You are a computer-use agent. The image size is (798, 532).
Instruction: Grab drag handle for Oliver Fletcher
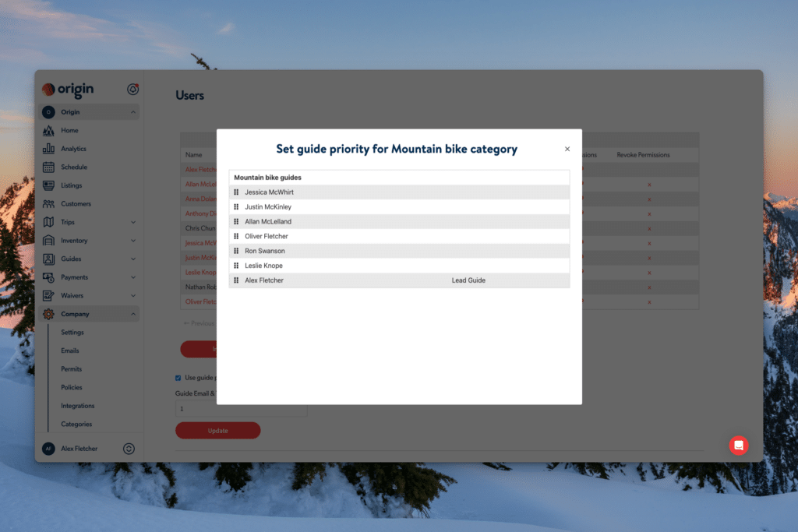[x=236, y=237]
